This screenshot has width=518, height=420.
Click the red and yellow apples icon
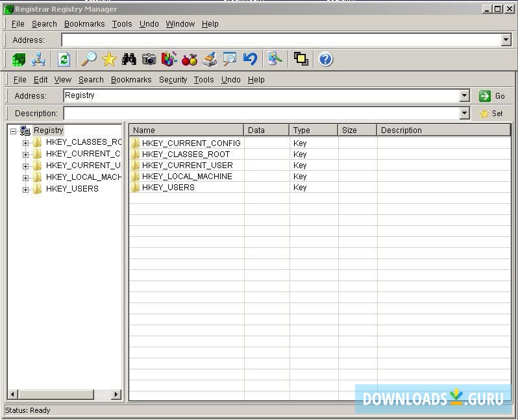tap(190, 60)
